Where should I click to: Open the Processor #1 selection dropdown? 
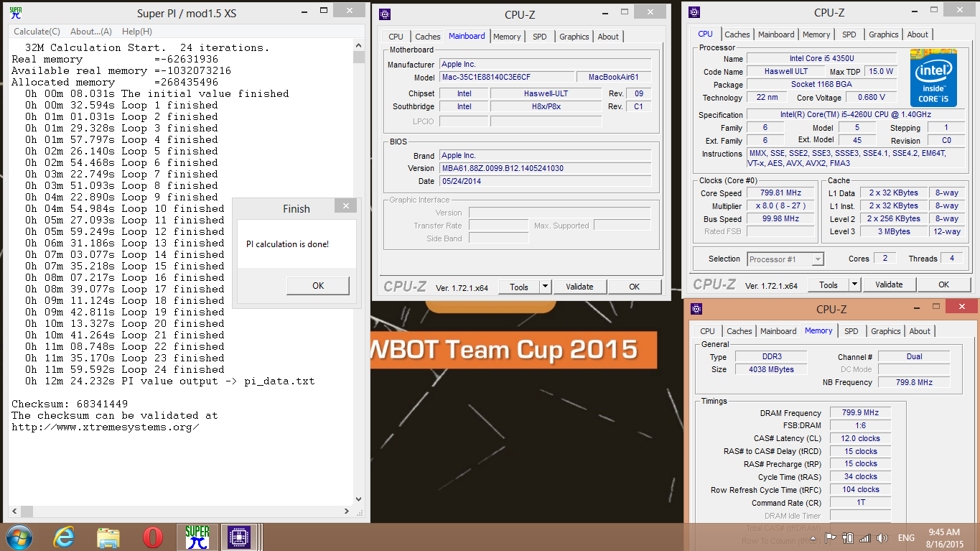pos(785,259)
